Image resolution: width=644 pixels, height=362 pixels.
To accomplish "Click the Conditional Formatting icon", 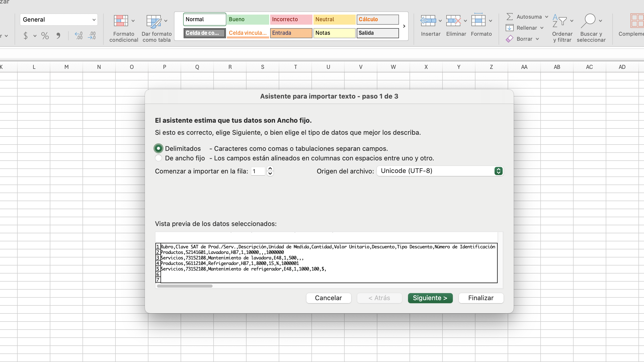I will (x=121, y=21).
